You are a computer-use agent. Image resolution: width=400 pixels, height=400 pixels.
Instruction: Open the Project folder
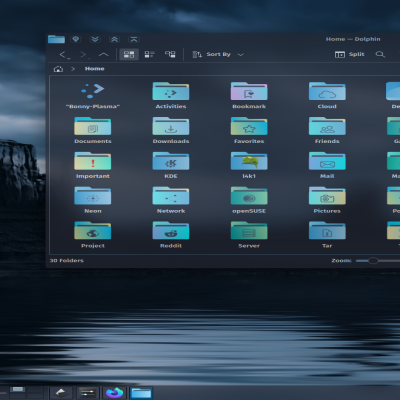[93, 231]
